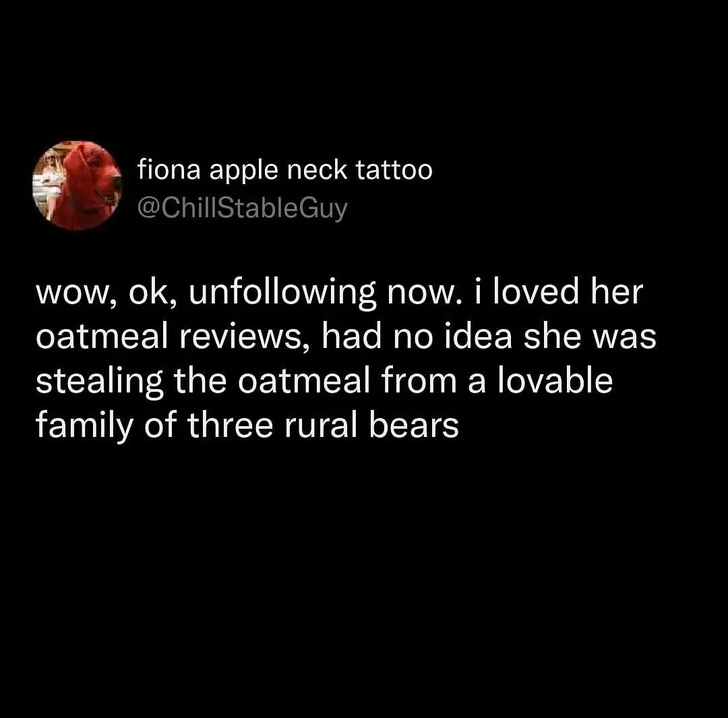
Task: Click the words 'three rural bears'
Action: pyautogui.click(x=323, y=425)
